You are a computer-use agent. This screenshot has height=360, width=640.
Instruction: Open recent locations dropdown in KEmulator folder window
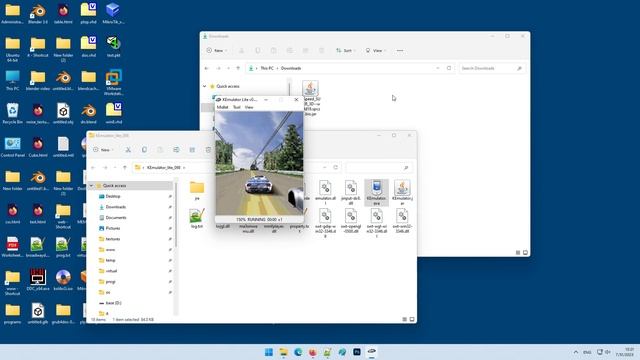pos(115,168)
